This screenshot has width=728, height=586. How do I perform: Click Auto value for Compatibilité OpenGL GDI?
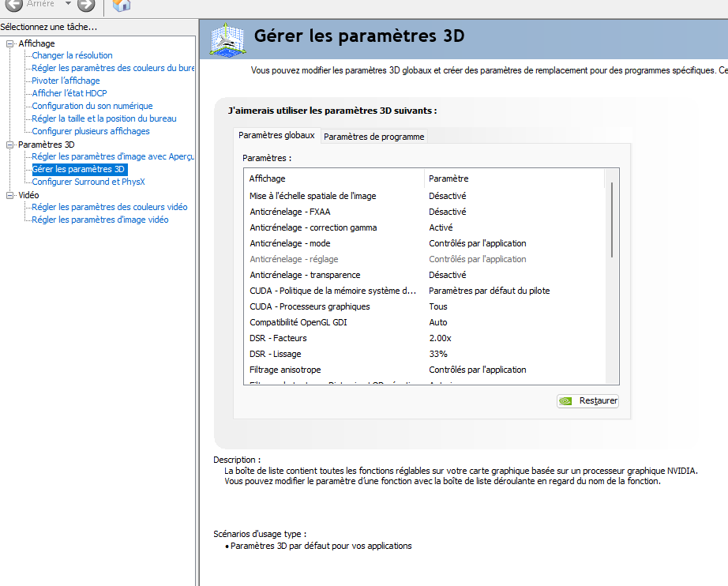437,322
